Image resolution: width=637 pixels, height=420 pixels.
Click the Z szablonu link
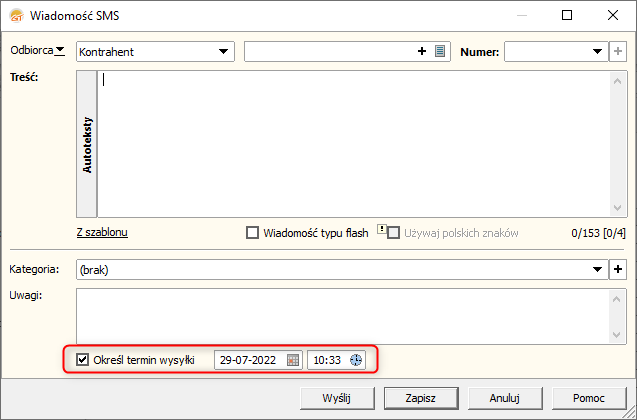102,232
